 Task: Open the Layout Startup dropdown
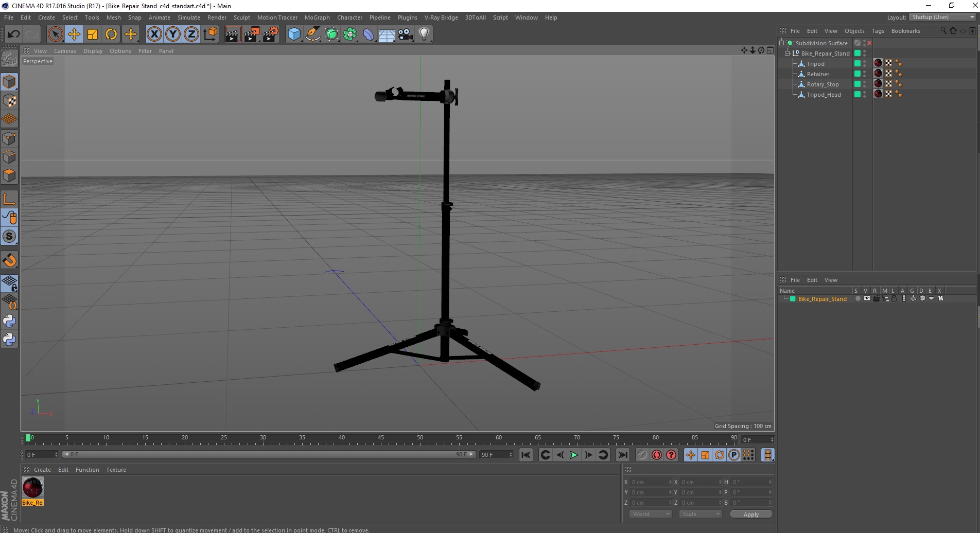(x=943, y=17)
